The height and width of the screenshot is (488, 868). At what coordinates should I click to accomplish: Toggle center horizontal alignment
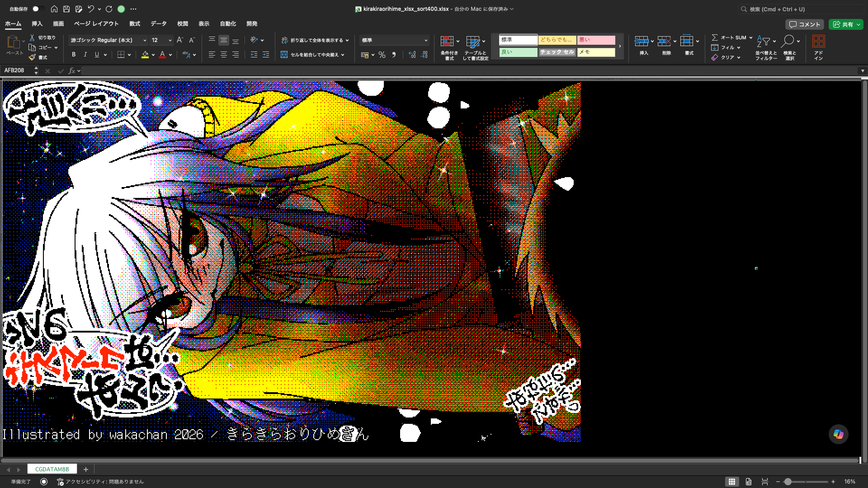(x=224, y=55)
